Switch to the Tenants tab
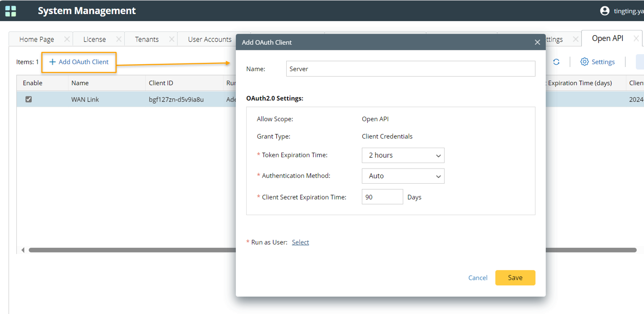The image size is (644, 314). pyautogui.click(x=147, y=40)
